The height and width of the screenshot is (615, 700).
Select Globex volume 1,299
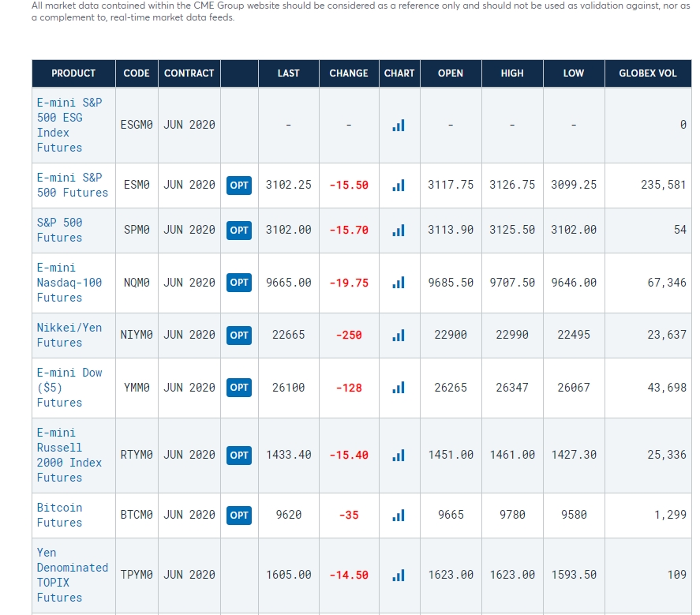670,515
